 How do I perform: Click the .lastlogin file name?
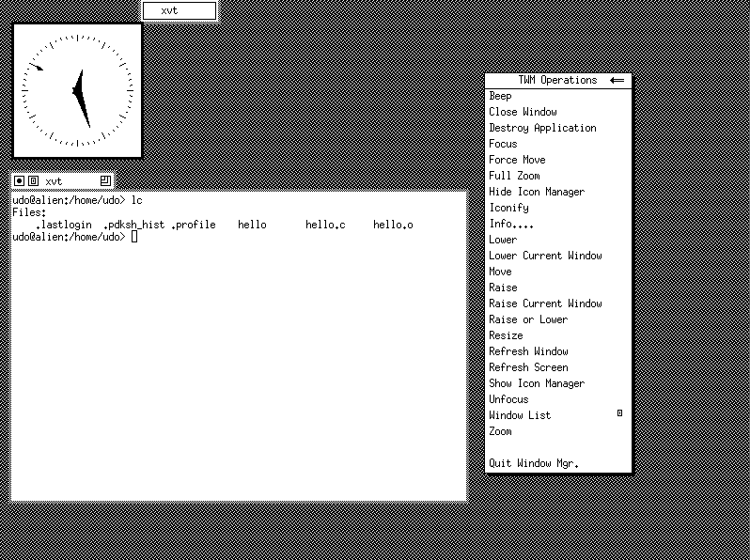pos(64,225)
